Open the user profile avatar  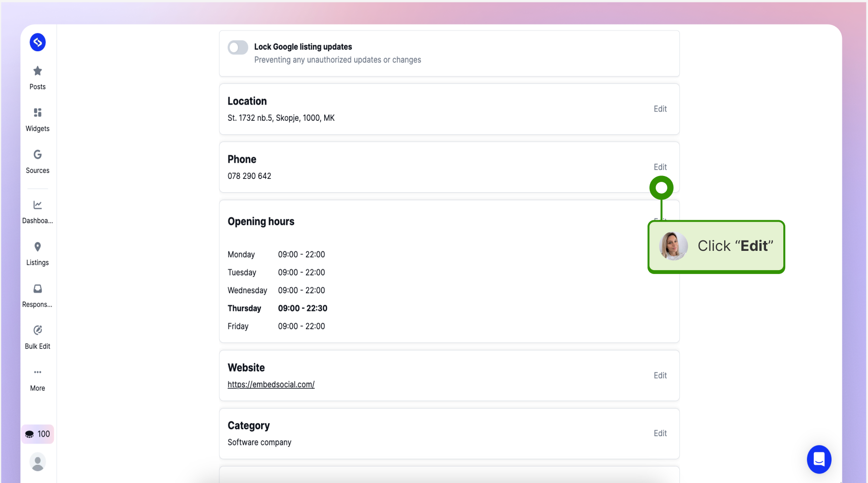[37, 462]
